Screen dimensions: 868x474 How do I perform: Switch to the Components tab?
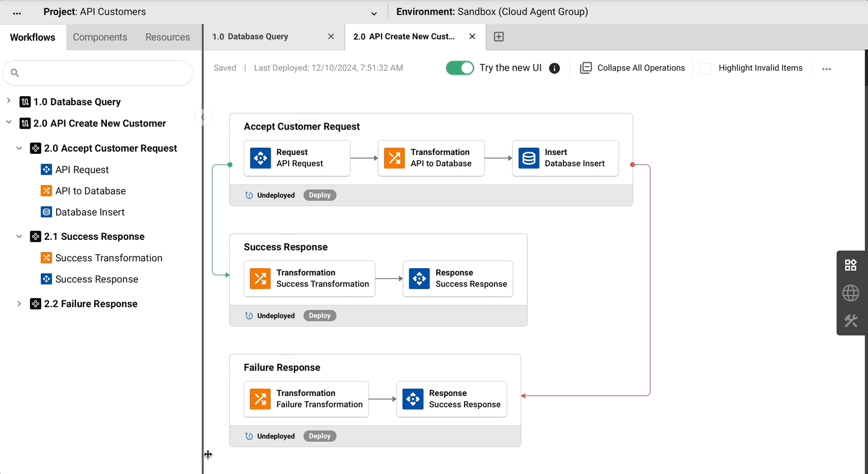(100, 37)
